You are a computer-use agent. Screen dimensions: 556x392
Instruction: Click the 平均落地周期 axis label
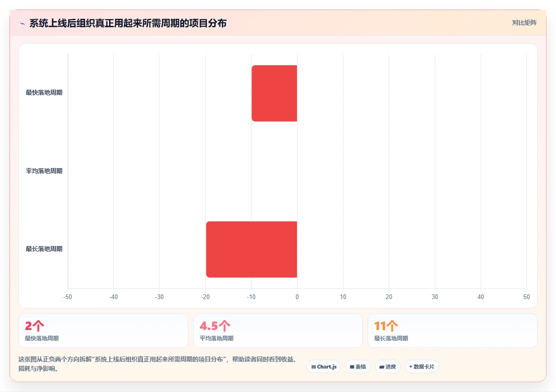pos(44,171)
